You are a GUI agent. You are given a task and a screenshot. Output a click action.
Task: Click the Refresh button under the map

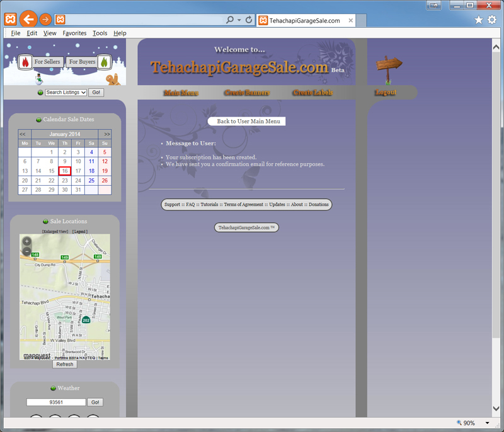tap(65, 364)
